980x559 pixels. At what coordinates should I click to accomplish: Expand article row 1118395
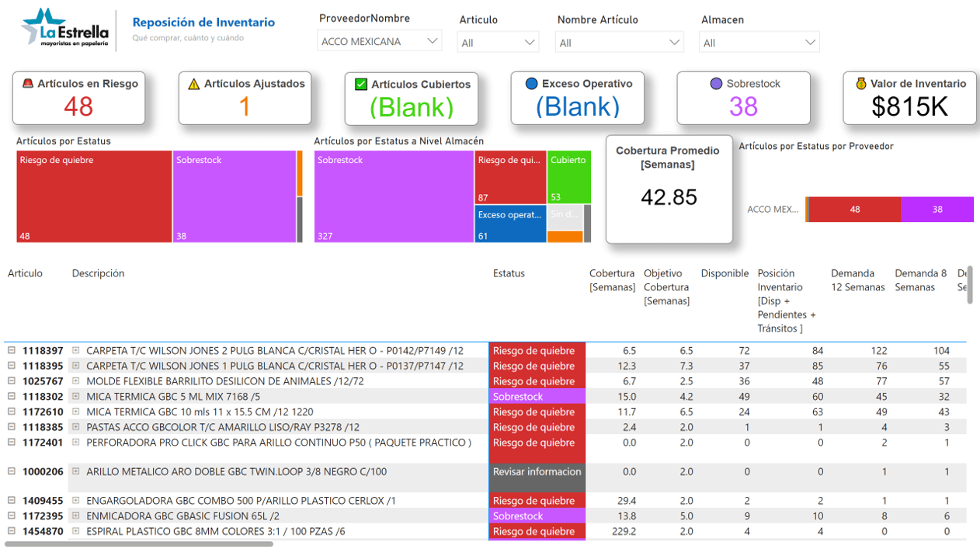(x=12, y=366)
